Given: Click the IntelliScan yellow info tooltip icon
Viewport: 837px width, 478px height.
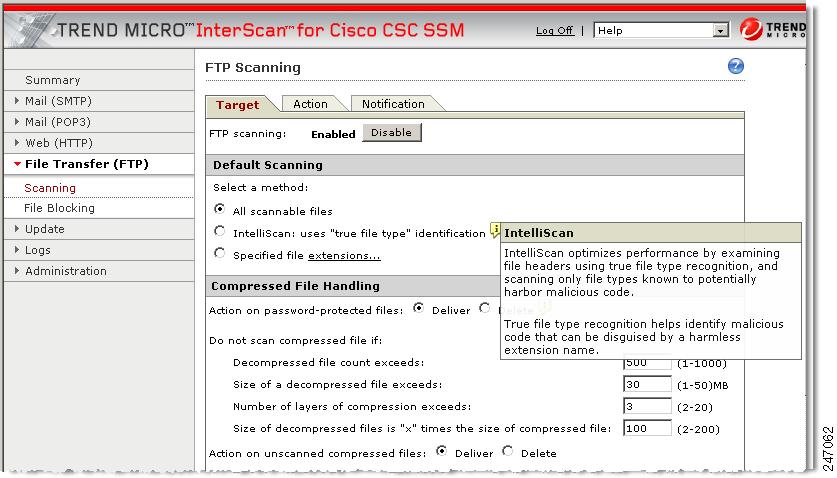Looking at the screenshot, I should [x=495, y=231].
